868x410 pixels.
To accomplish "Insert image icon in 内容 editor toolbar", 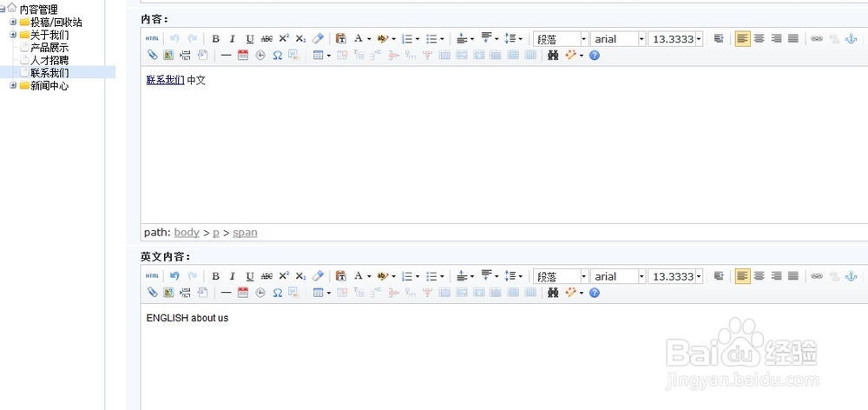I will [169, 56].
